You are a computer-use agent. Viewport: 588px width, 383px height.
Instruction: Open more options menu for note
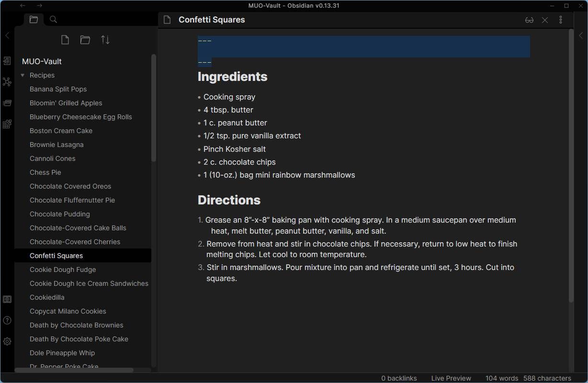(561, 20)
